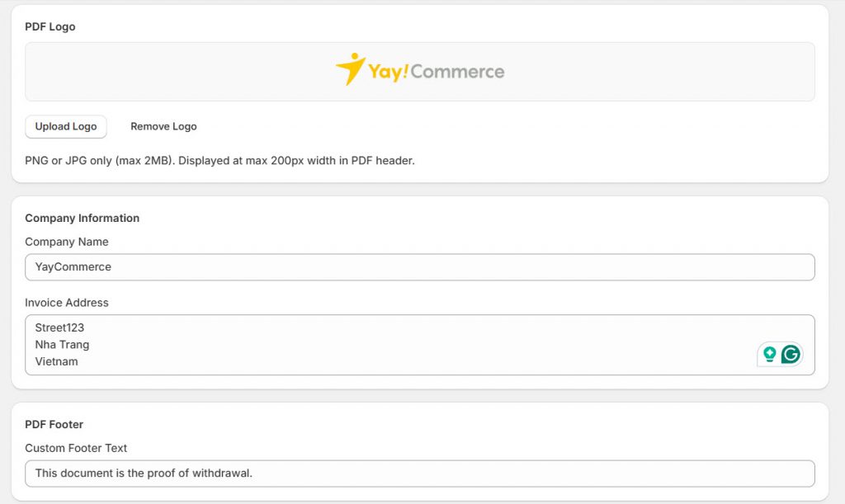Image resolution: width=845 pixels, height=504 pixels.
Task: Click the 'Invoice Address' label
Action: point(67,303)
